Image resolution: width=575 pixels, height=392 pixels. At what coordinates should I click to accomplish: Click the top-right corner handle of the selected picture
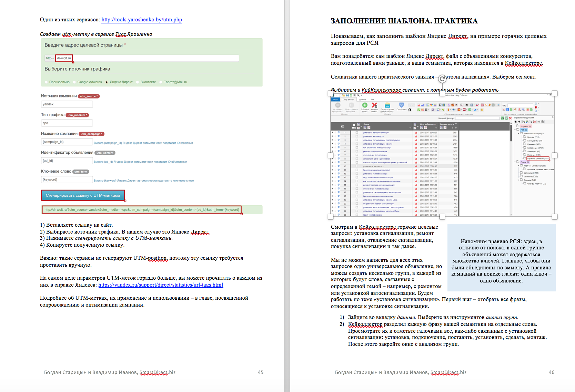click(555, 93)
